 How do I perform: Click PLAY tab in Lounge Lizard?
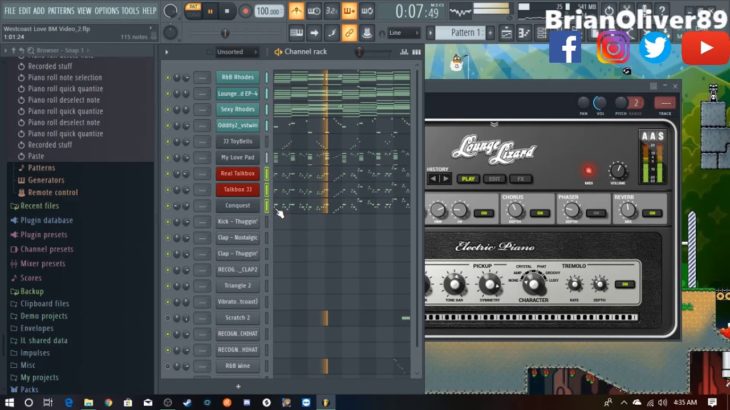[x=468, y=179]
